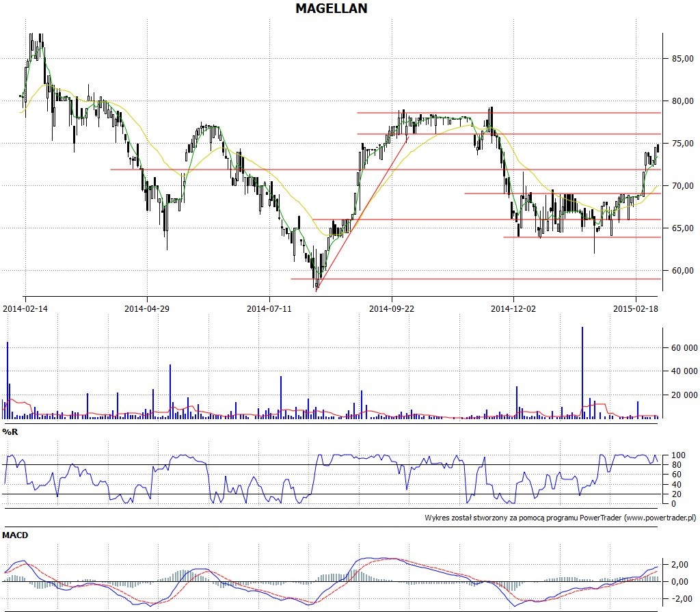Click the %R indicator heading
Image resolution: width=700 pixels, height=612 pixels.
pyautogui.click(x=10, y=432)
